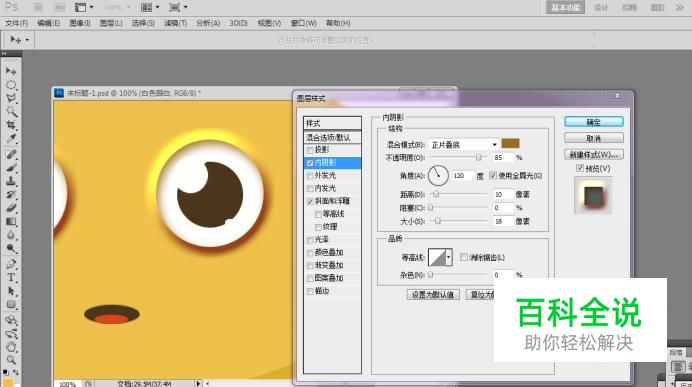Open the 图像(I) menu
The width and height of the screenshot is (692, 387).
tap(80, 23)
